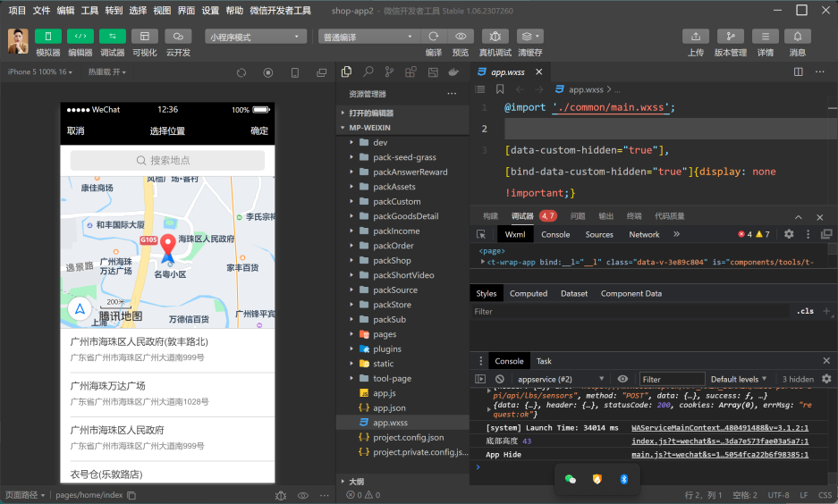Screen dimensions: 838x504
Task: Toggle the 调试器 debugger panel button
Action: pos(112,37)
